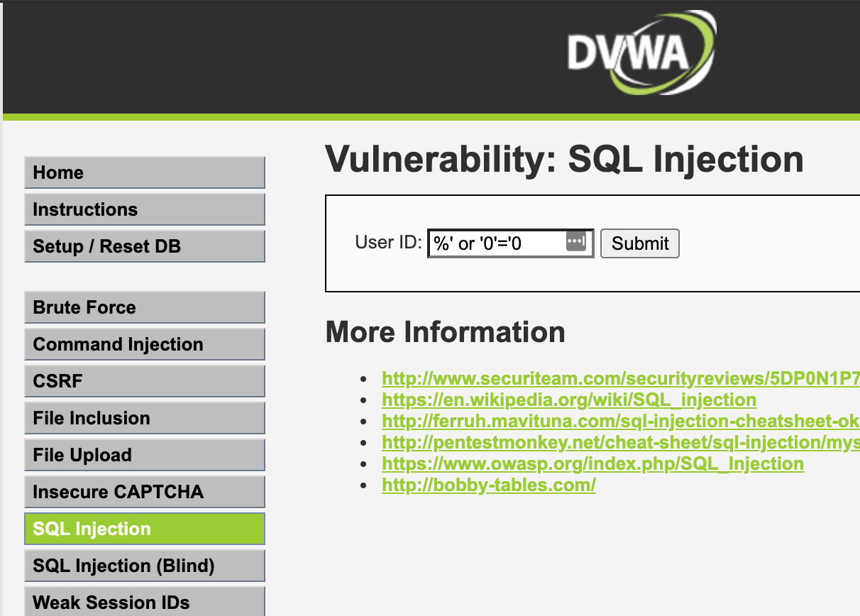Click the Submit button
Screen dimensions: 860x616
(x=640, y=243)
